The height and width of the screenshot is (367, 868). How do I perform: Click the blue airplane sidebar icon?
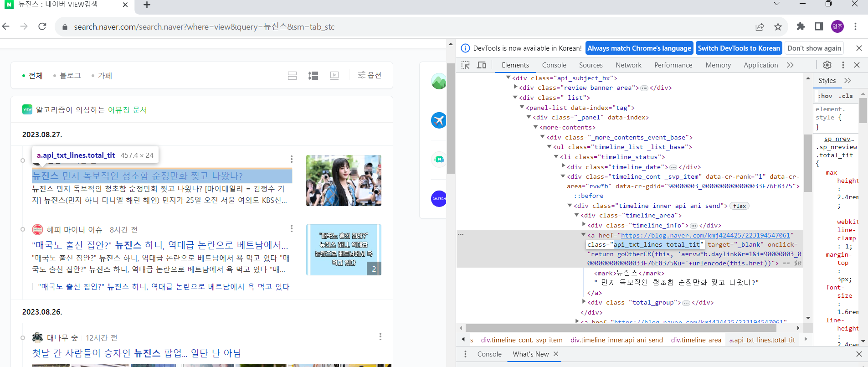[x=439, y=120]
